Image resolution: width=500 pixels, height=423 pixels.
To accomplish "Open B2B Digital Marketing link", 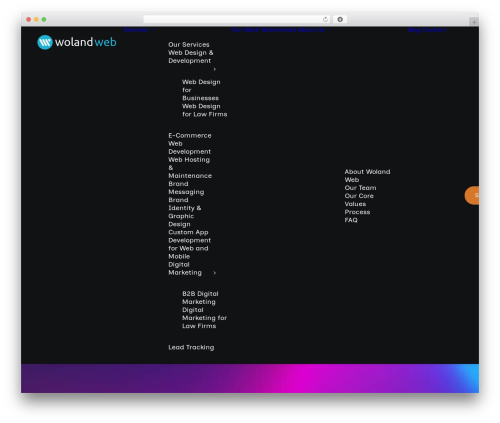I will click(x=200, y=298).
